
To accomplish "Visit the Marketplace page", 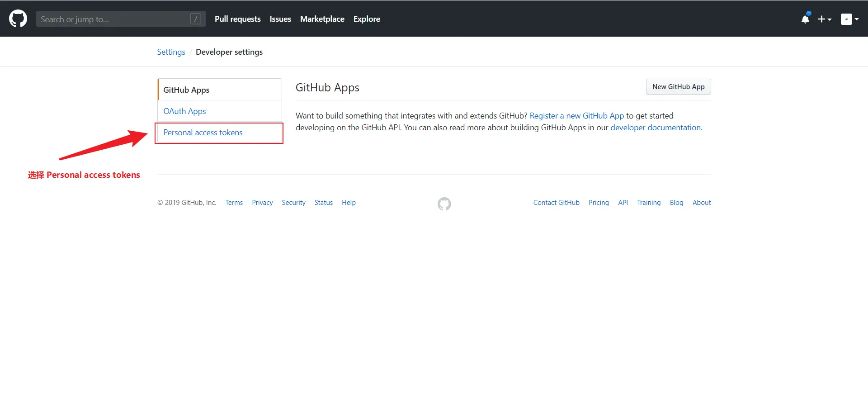I will coord(322,19).
